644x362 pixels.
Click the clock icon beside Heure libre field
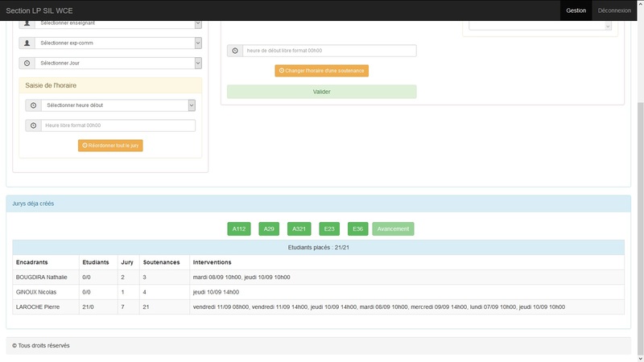tap(33, 125)
